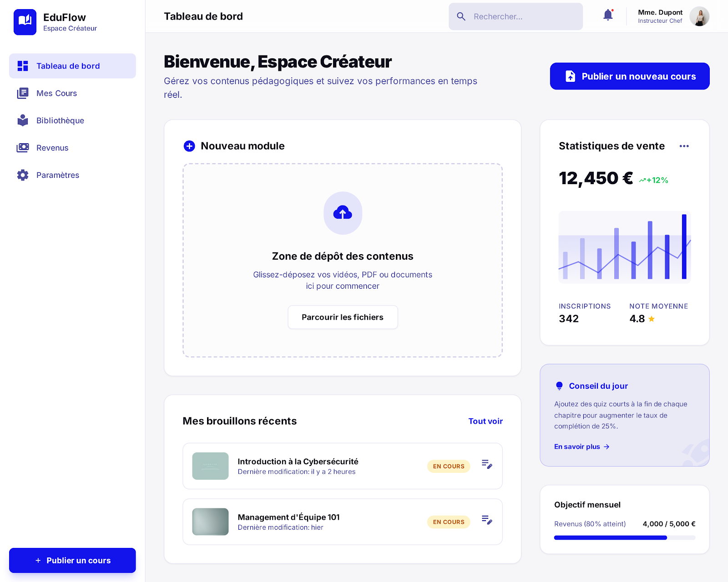
Task: Follow the Tout voir link
Action: pos(485,421)
